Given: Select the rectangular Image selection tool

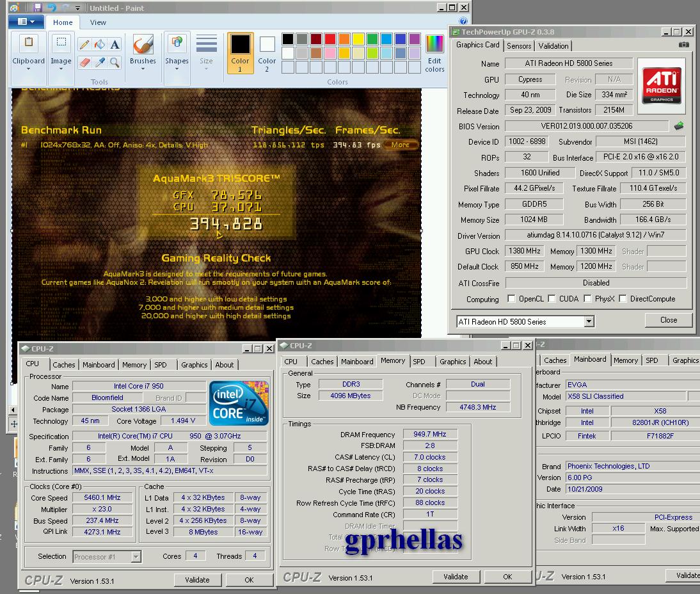Looking at the screenshot, I should coord(61,42).
